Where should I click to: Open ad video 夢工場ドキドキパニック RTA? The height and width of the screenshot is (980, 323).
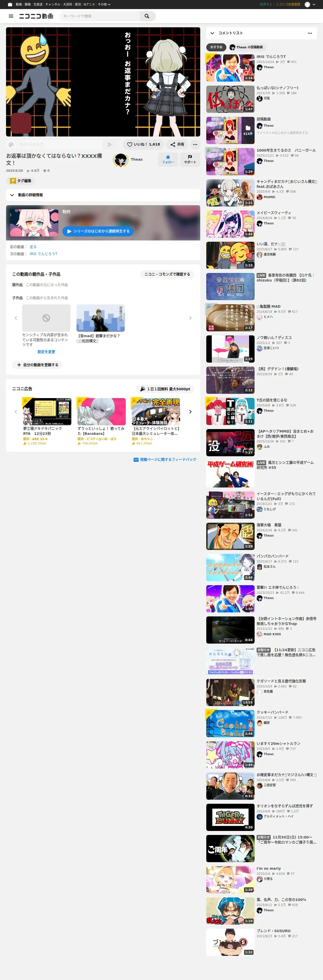point(47,412)
